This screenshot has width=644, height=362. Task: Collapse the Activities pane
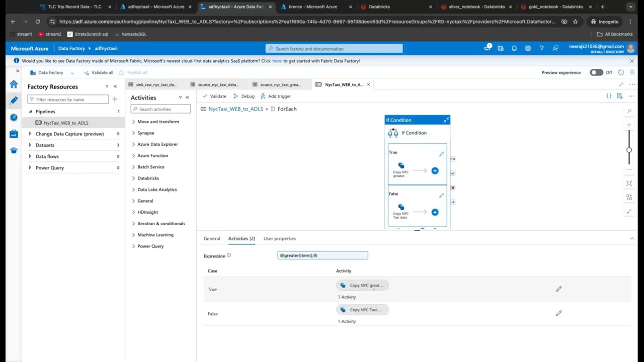point(187,98)
